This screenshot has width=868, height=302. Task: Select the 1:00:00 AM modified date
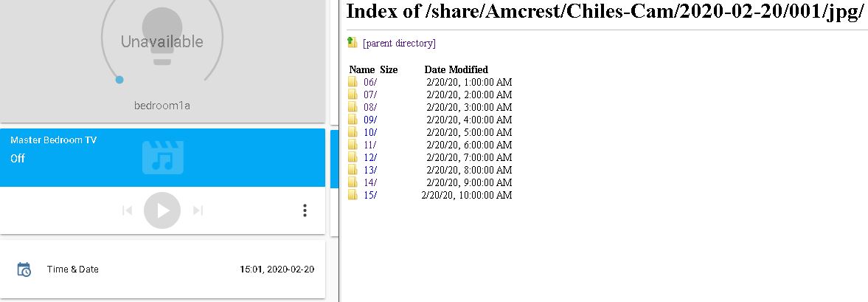(469, 82)
